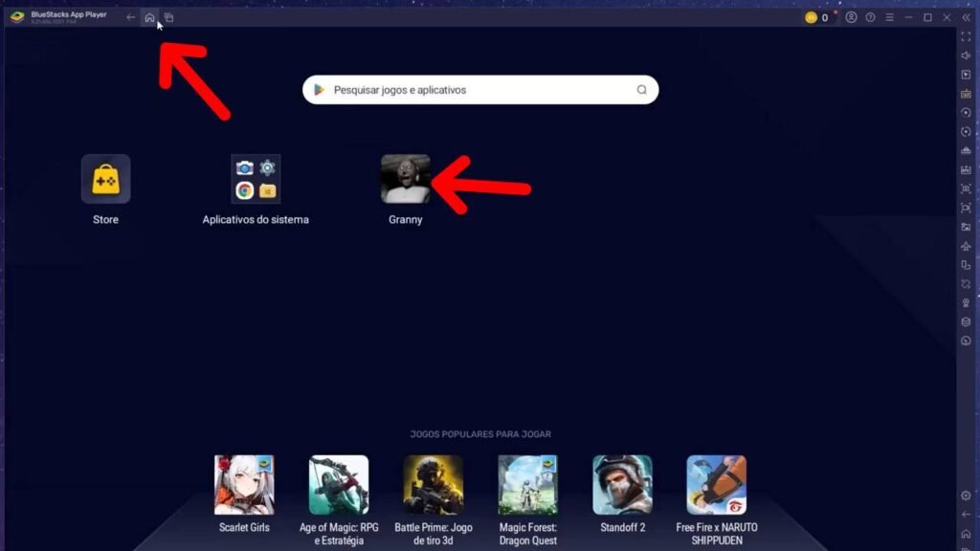
Task: Click the BlueStacks logo icon
Action: [17, 17]
